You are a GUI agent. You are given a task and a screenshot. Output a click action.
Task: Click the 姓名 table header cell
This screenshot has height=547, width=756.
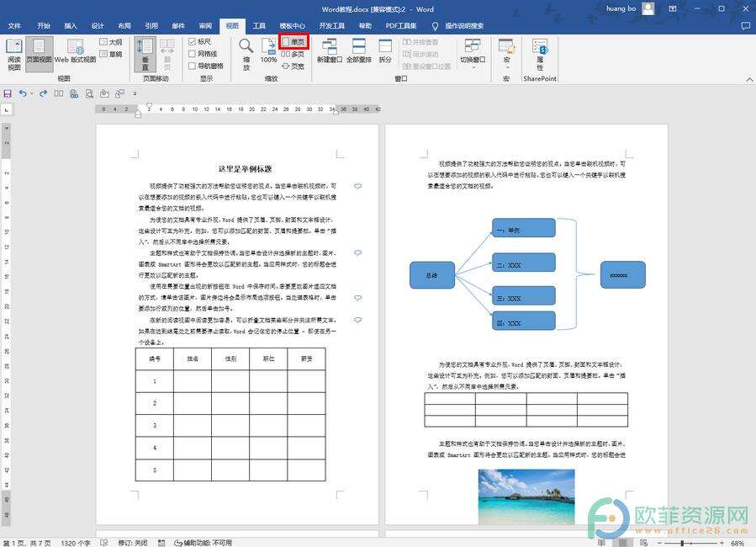pos(193,358)
